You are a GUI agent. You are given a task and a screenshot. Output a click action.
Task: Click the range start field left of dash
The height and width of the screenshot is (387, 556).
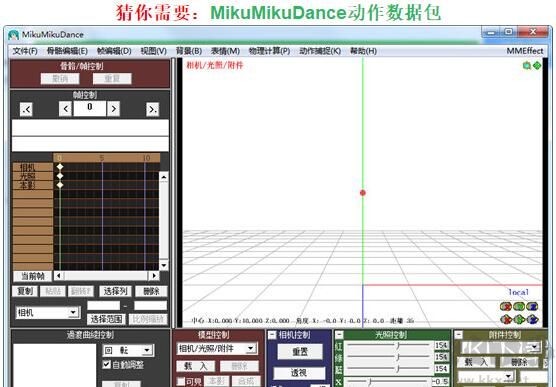tap(104, 305)
